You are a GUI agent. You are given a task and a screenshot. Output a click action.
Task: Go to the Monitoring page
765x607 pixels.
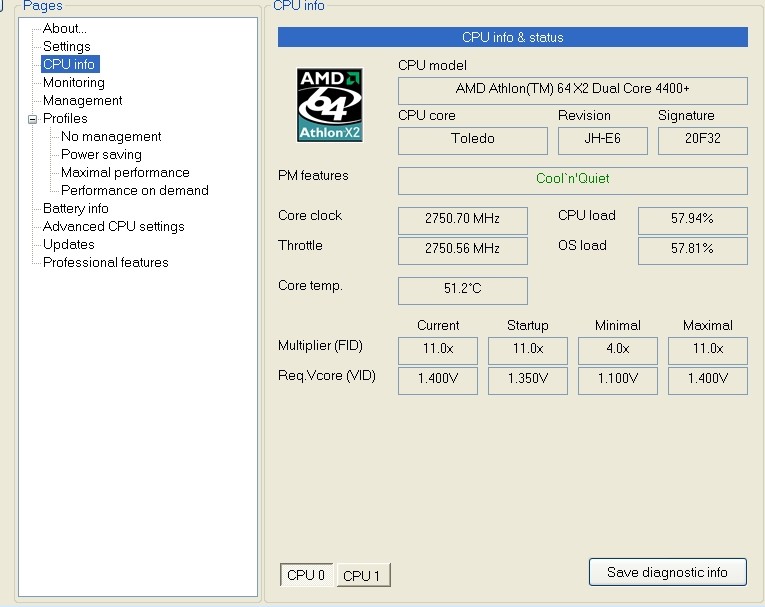(74, 82)
